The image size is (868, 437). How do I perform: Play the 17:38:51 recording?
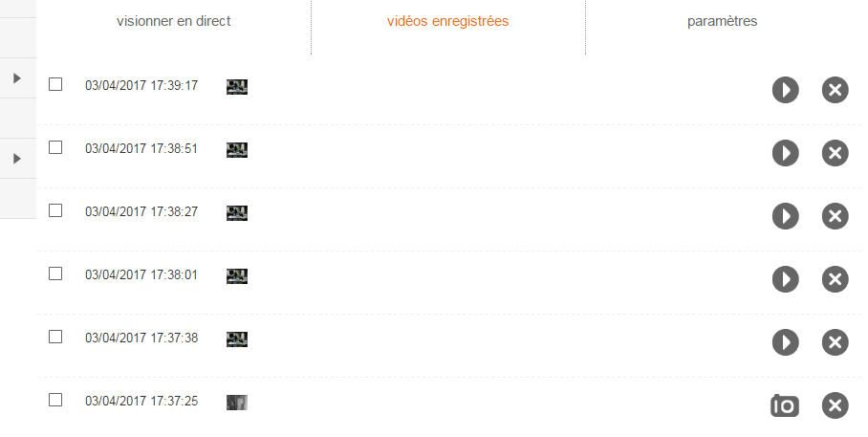coord(785,153)
